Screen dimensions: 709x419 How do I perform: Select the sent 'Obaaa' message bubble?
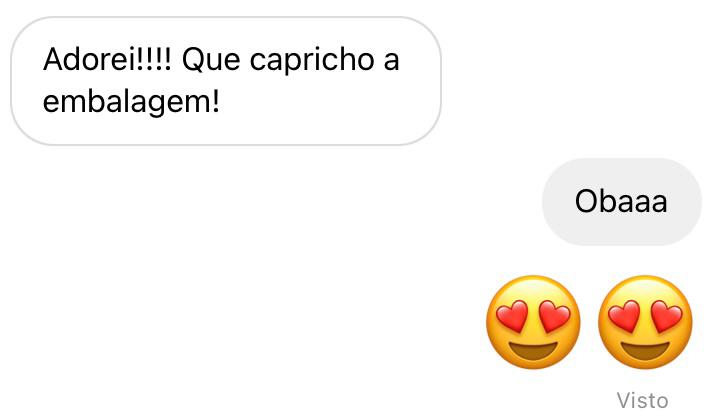pos(622,202)
